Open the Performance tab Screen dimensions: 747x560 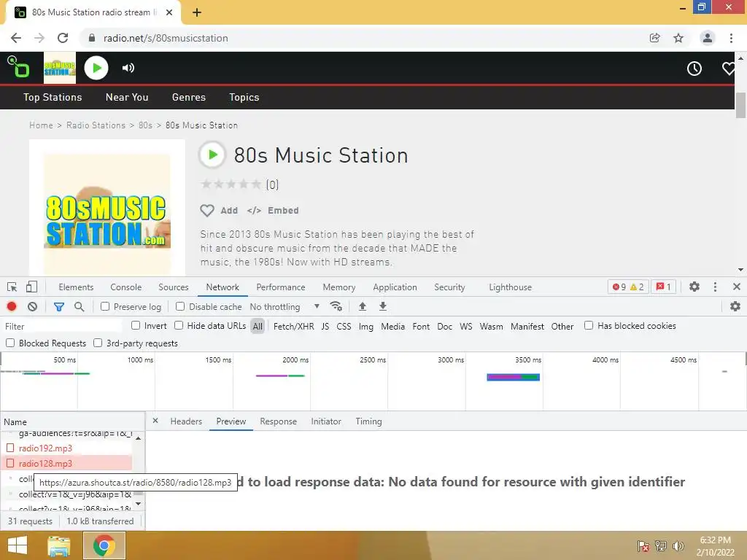coord(281,287)
